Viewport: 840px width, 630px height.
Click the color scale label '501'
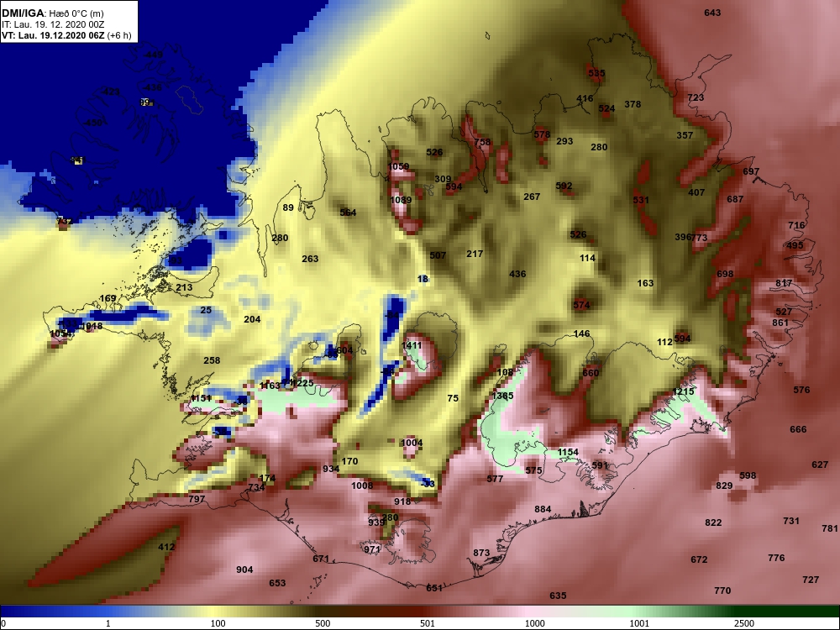[427, 623]
